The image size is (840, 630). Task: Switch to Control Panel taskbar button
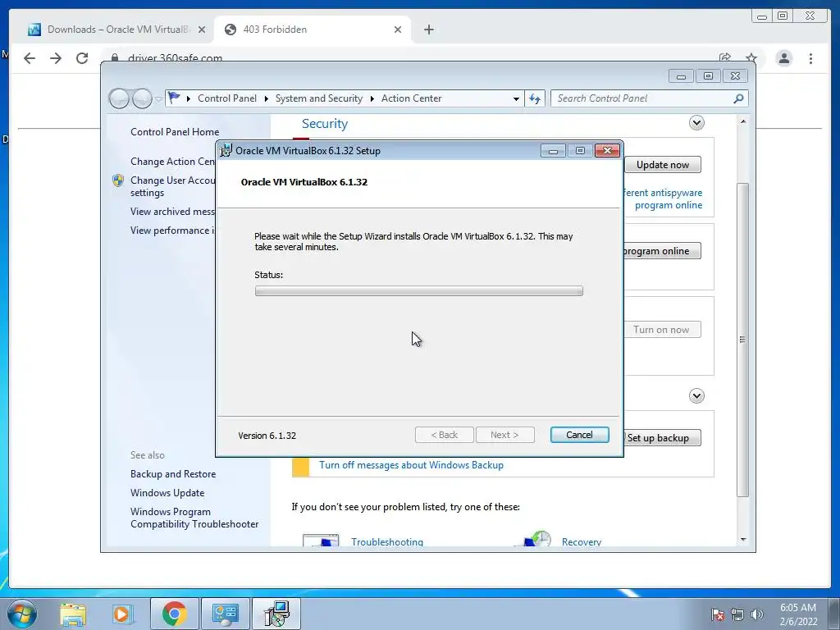tap(226, 614)
